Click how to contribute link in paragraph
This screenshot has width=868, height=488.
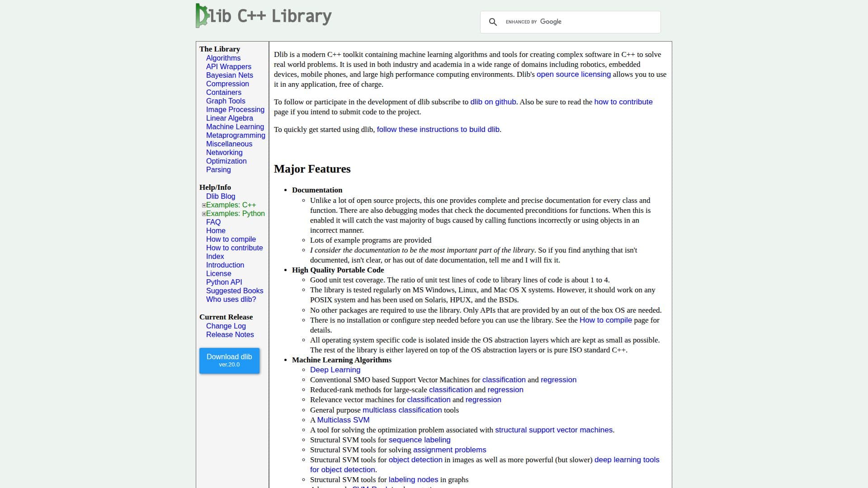click(623, 102)
